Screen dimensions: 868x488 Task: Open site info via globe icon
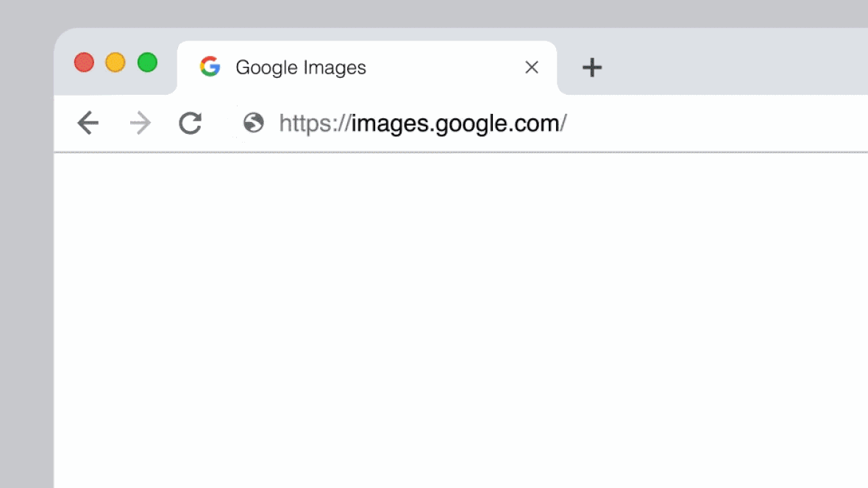coord(254,123)
